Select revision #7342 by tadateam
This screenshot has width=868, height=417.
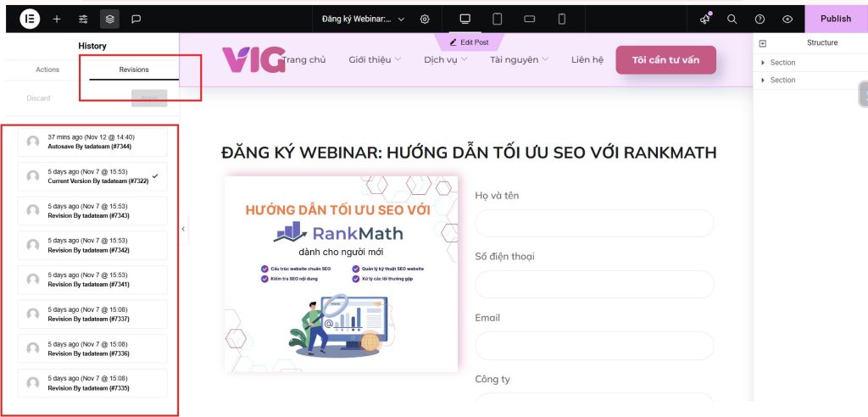92,245
